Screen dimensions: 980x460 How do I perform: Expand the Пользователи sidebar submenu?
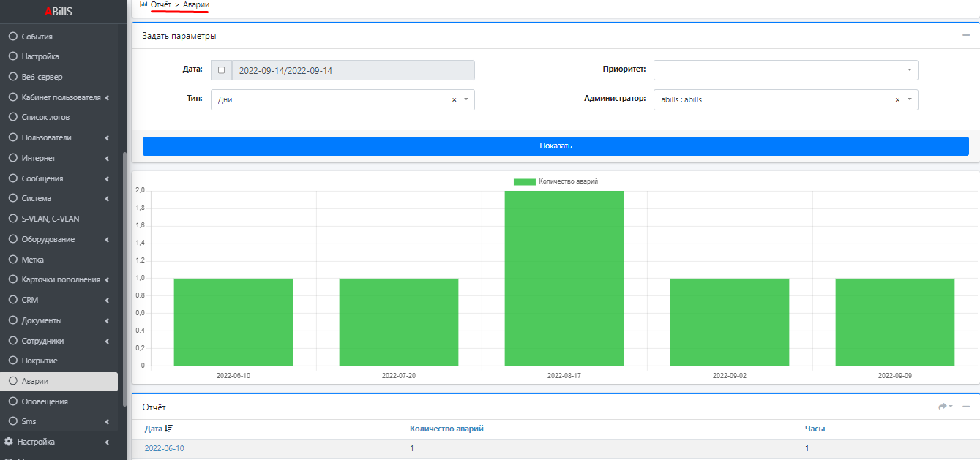coord(107,137)
